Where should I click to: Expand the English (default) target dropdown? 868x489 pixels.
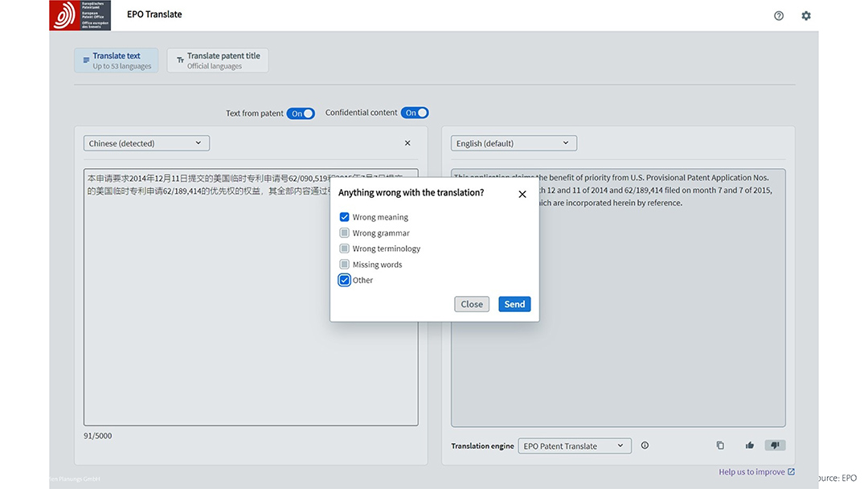(514, 143)
